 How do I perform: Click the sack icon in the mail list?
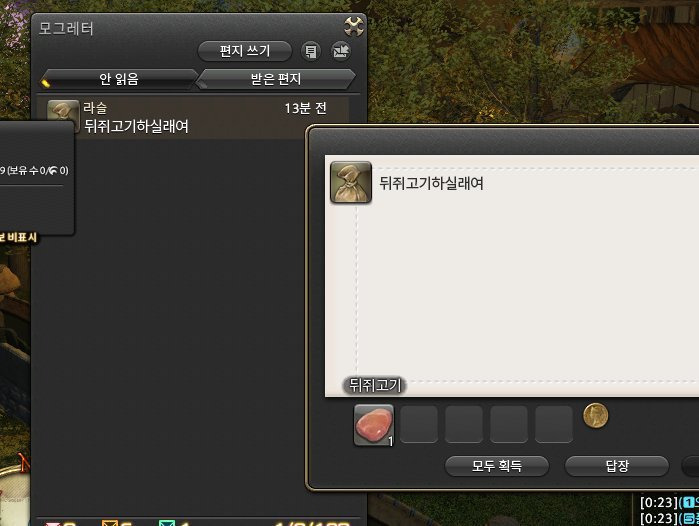(x=63, y=117)
